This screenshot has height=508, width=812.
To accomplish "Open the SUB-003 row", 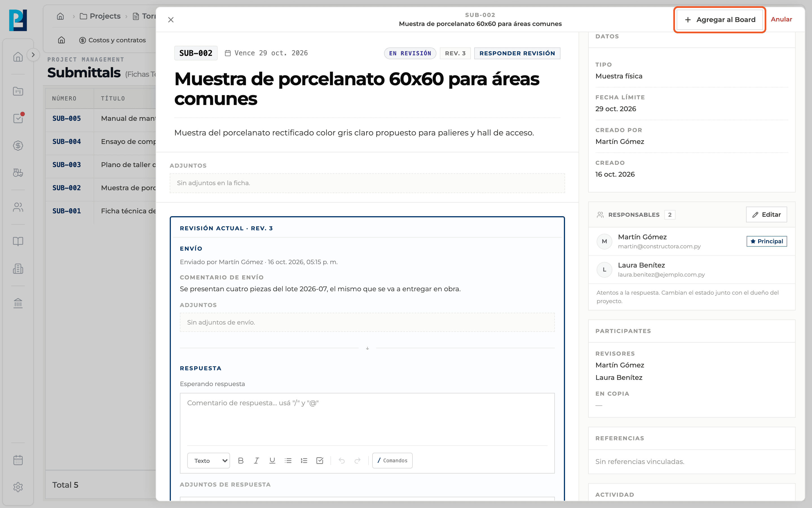I will (x=101, y=165).
